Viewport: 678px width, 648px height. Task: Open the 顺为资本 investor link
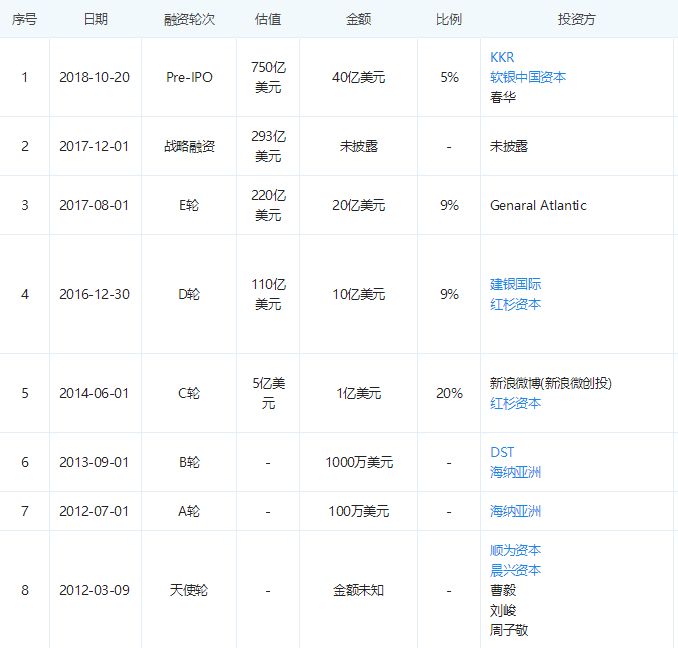point(515,550)
